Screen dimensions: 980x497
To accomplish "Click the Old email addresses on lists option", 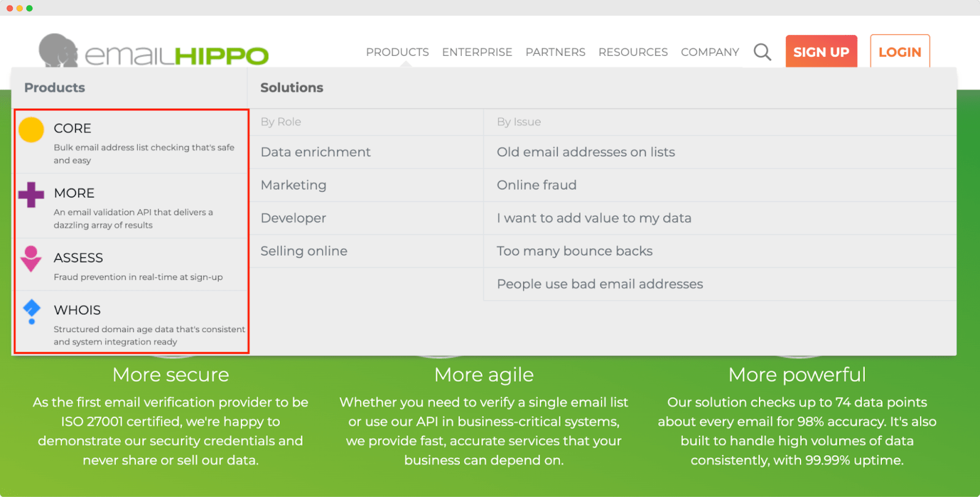I will tap(586, 152).
